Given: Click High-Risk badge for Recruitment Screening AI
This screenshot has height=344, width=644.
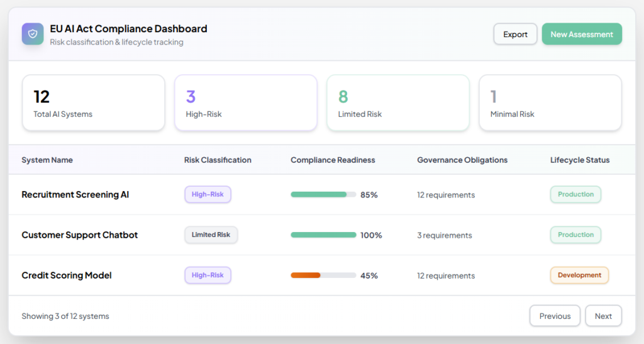Looking at the screenshot, I should 208,195.
